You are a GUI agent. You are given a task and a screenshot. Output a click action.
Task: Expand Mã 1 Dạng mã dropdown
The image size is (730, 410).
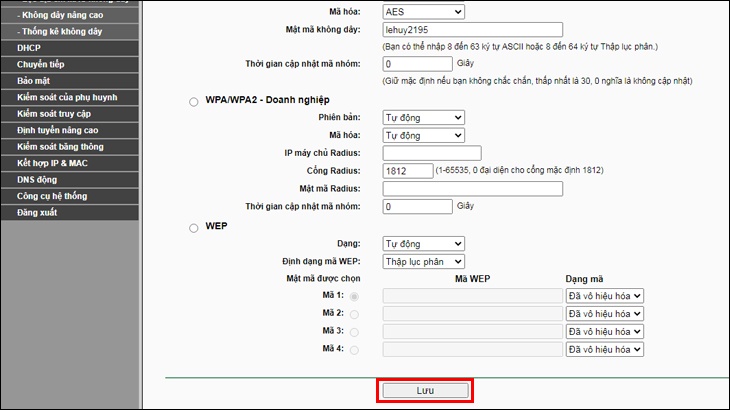[x=603, y=296]
